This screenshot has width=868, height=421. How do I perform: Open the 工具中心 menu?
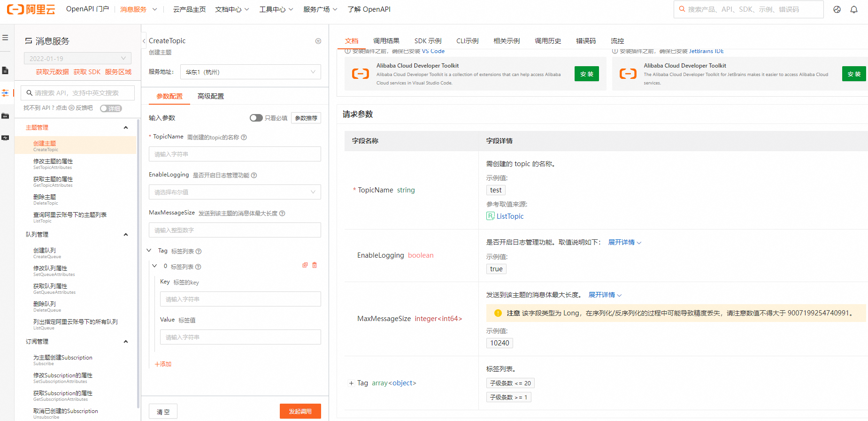click(x=276, y=9)
